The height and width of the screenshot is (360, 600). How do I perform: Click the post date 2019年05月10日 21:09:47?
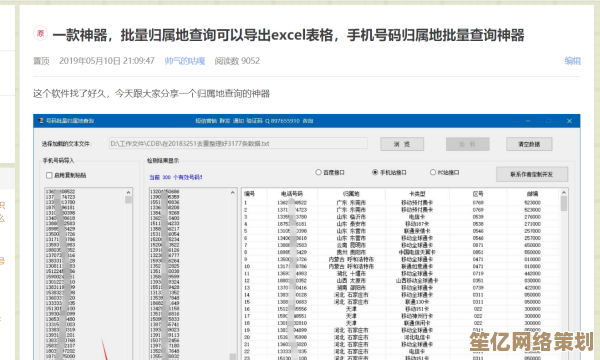tap(107, 61)
